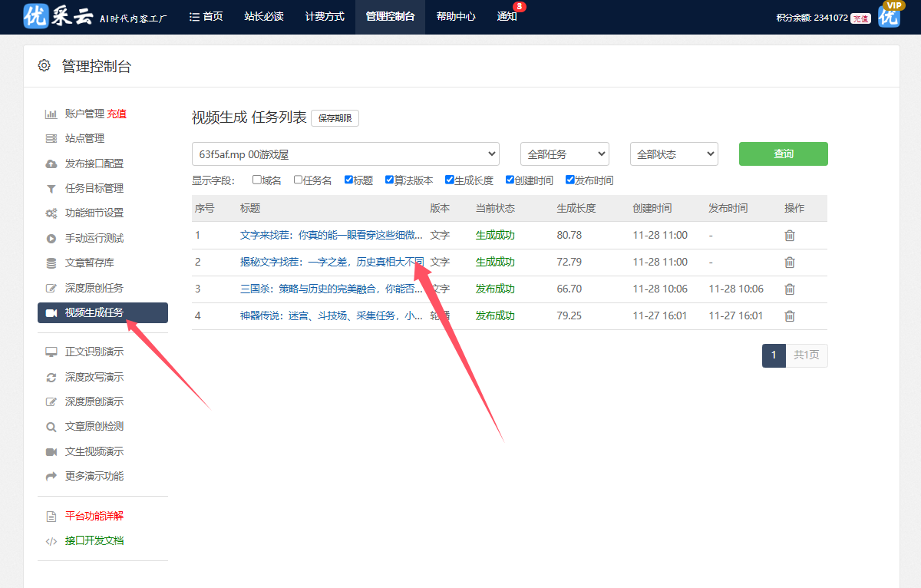The width and height of the screenshot is (921, 588).
Task: Select page 1 in the pagination
Action: tap(774, 355)
